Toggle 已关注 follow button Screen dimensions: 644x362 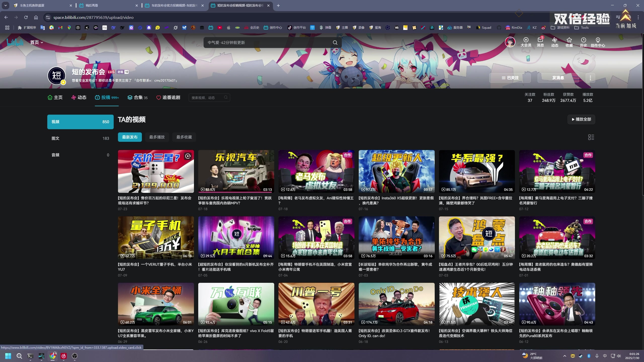click(x=510, y=78)
